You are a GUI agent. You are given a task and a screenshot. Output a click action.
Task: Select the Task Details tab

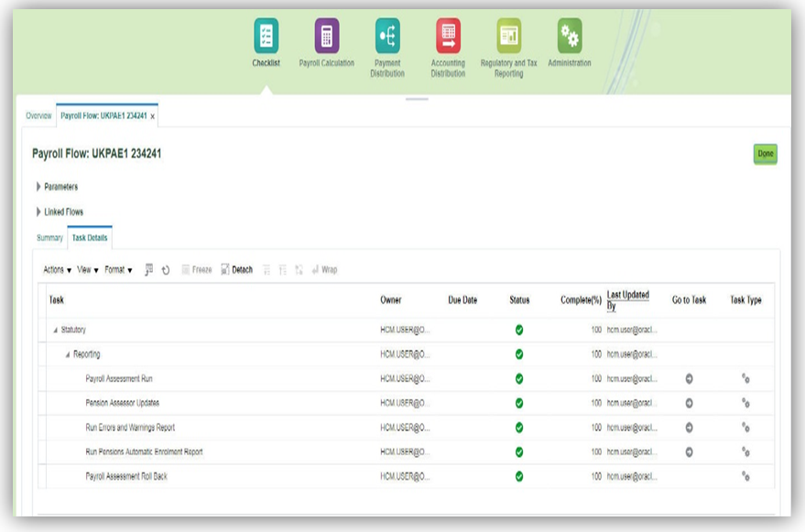(90, 238)
